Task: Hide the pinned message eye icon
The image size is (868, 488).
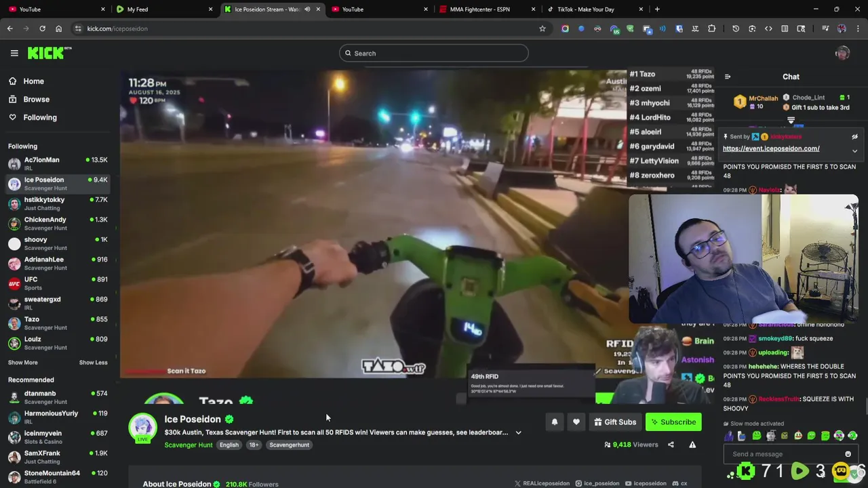Action: coord(854,137)
